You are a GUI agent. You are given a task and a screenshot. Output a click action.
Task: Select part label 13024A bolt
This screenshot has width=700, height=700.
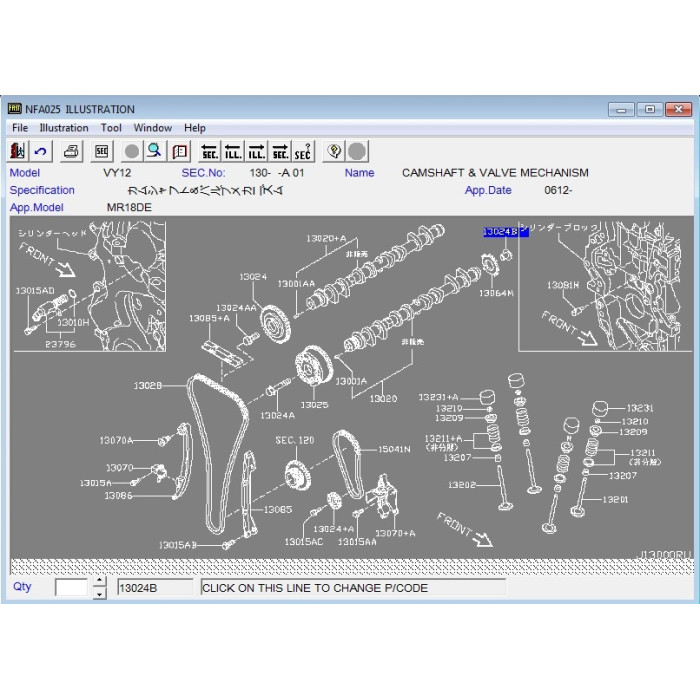(277, 416)
